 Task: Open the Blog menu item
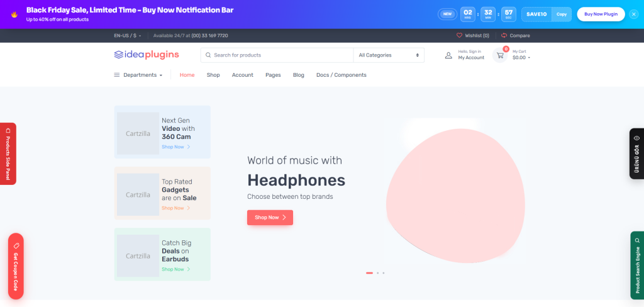click(299, 75)
